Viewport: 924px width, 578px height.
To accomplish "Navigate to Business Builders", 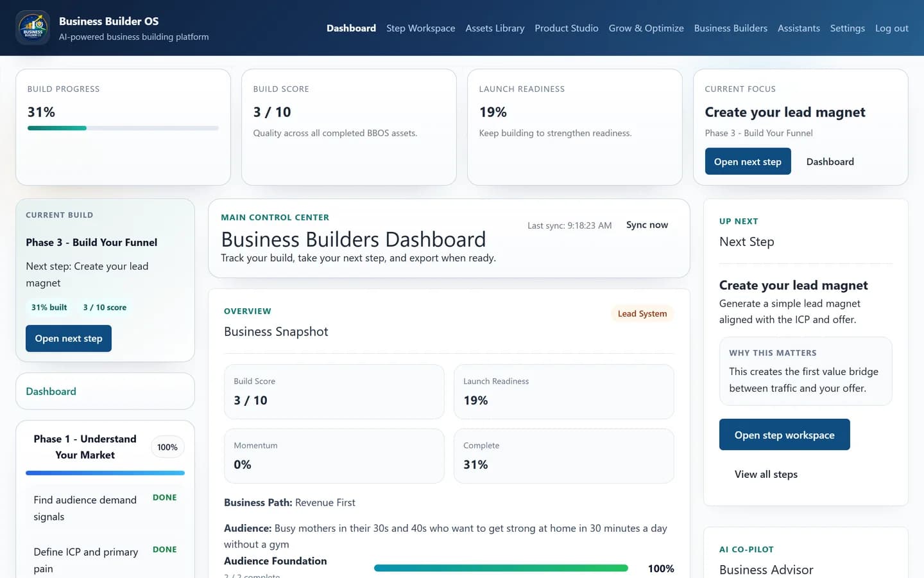I will tap(730, 28).
